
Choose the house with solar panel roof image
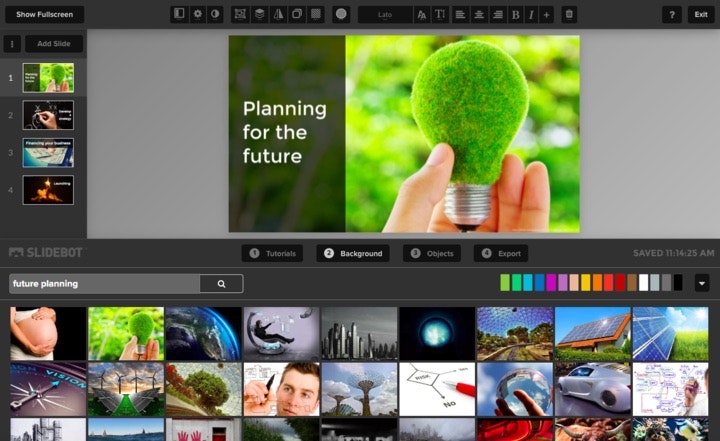pos(593,334)
